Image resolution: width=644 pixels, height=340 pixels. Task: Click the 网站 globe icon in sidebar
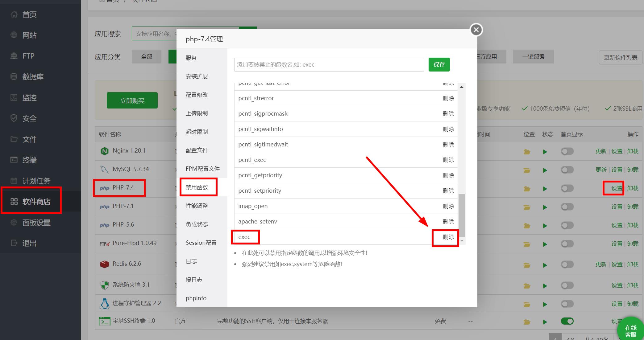[x=14, y=35]
